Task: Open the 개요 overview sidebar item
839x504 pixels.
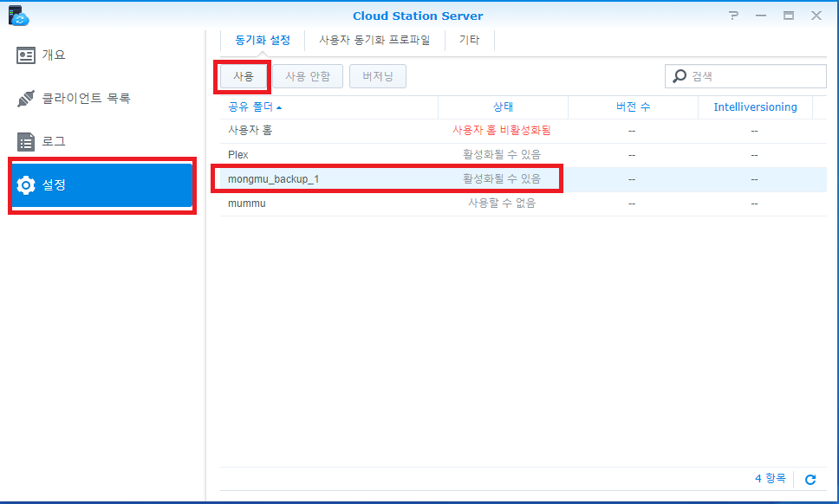Action: (101, 55)
